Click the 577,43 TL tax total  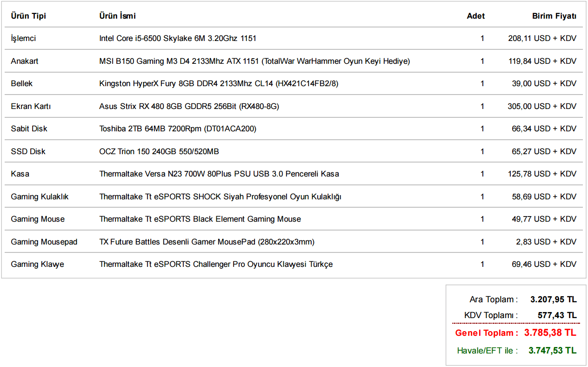[x=557, y=315]
